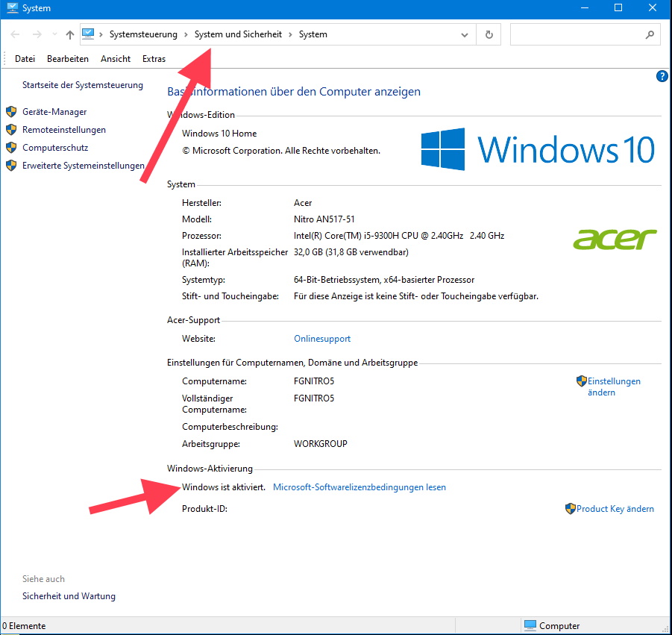
Task: Expand chevron before Systemsteuerung breadcrumb
Action: 101,34
